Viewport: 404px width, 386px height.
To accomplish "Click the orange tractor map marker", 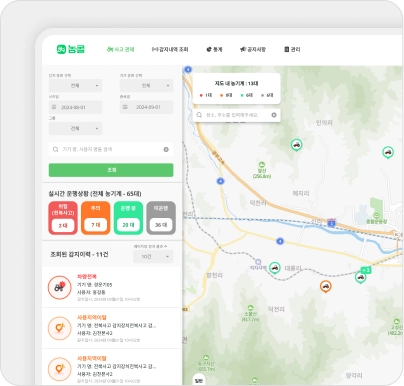I will pyautogui.click(x=325, y=286).
